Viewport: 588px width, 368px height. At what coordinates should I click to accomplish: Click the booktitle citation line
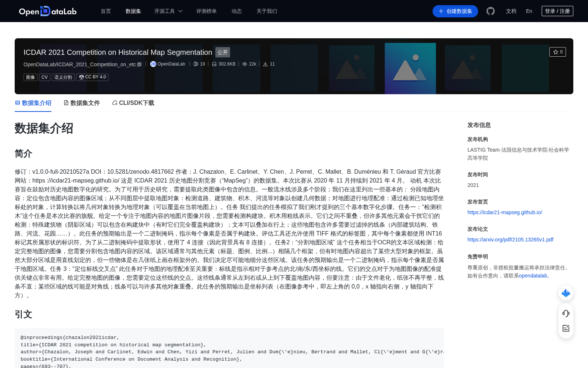pos(131,359)
